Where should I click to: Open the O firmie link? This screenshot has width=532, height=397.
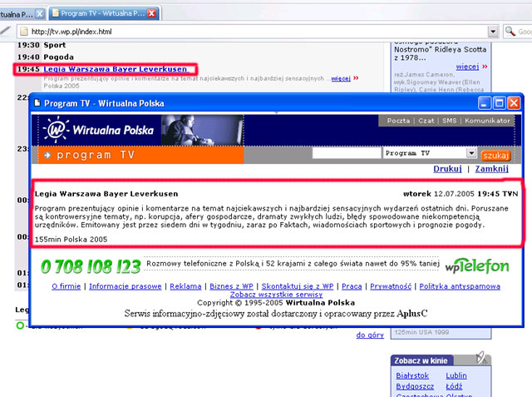click(x=66, y=286)
